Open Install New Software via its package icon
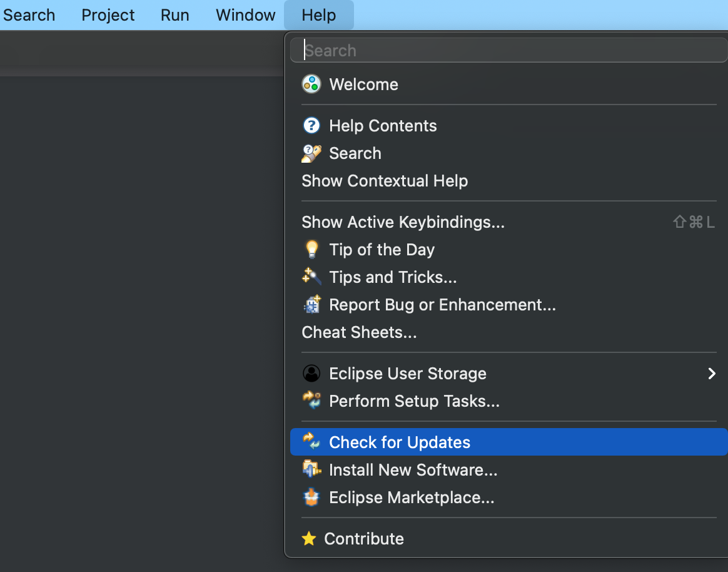The width and height of the screenshot is (728, 572). [311, 469]
